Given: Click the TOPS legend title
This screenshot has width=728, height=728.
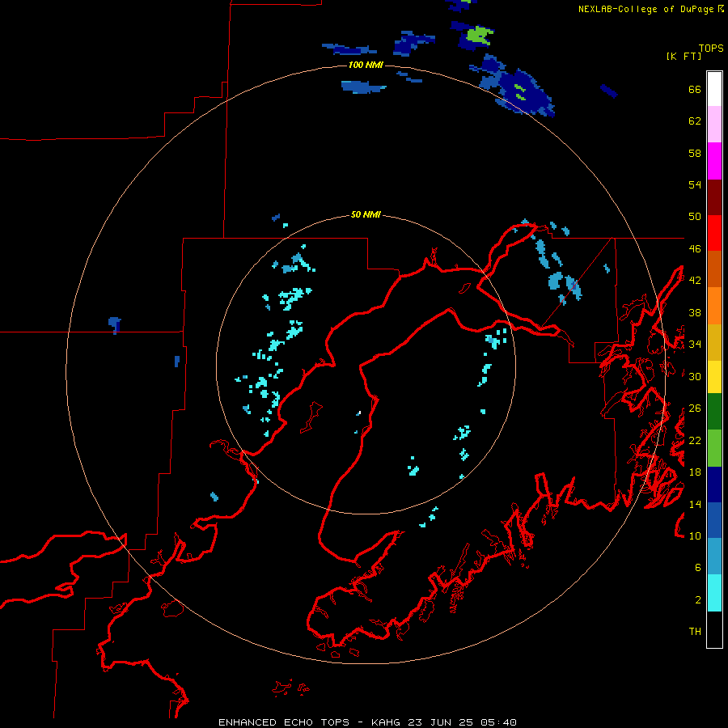Looking at the screenshot, I should click(711, 48).
